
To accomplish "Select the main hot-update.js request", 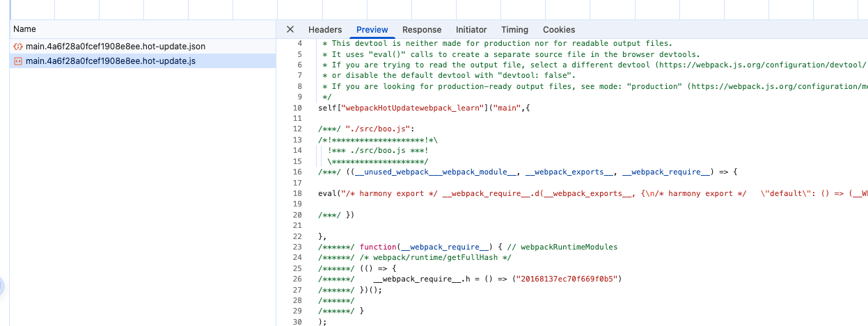I will 110,61.
